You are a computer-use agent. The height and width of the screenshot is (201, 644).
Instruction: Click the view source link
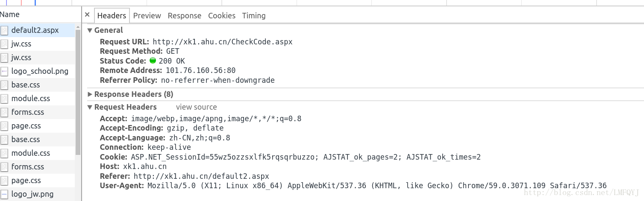point(197,107)
